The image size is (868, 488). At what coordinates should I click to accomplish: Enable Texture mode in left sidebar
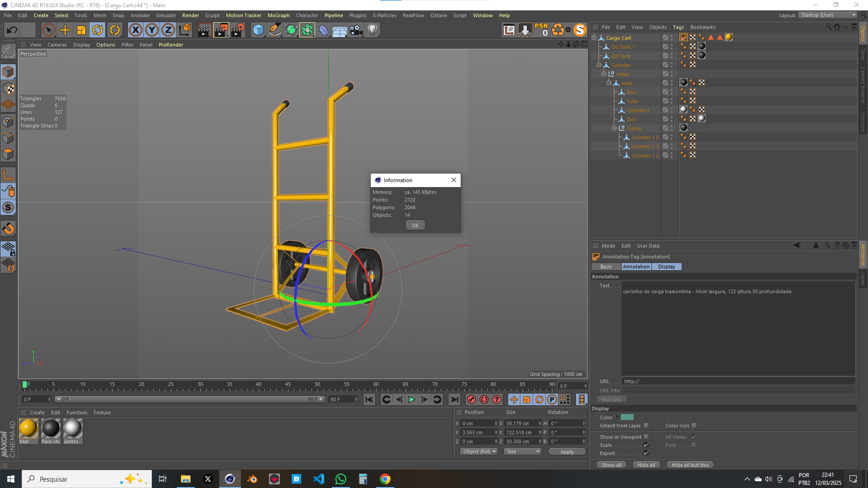click(8, 89)
